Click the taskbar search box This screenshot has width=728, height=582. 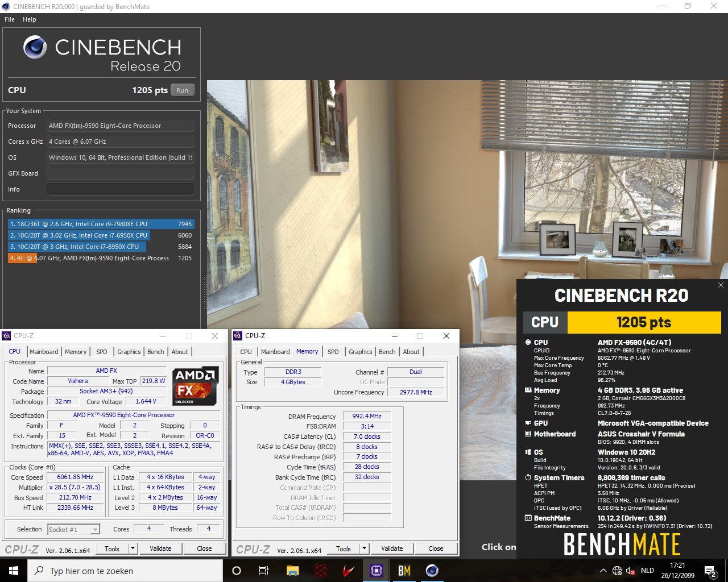click(x=125, y=571)
